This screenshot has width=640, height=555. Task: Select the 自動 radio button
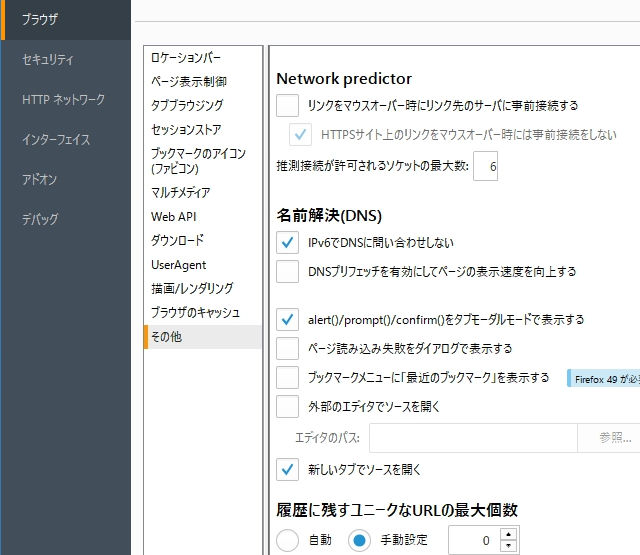pos(287,540)
